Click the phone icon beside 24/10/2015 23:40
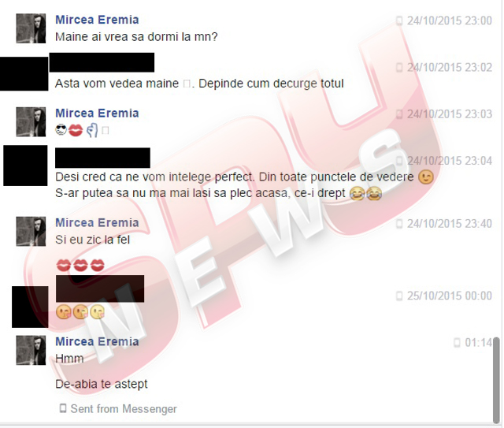 pos(399,224)
